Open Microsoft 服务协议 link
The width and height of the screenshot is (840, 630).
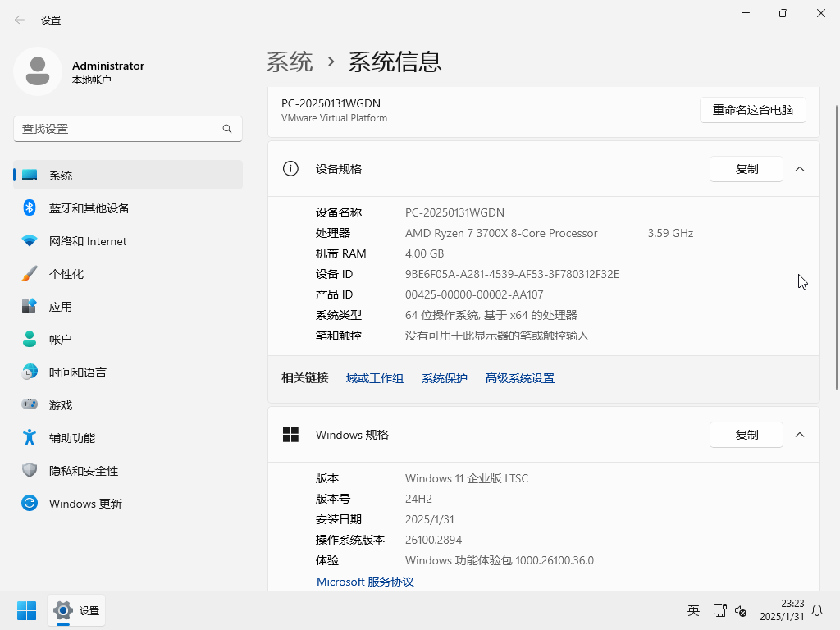coord(365,582)
